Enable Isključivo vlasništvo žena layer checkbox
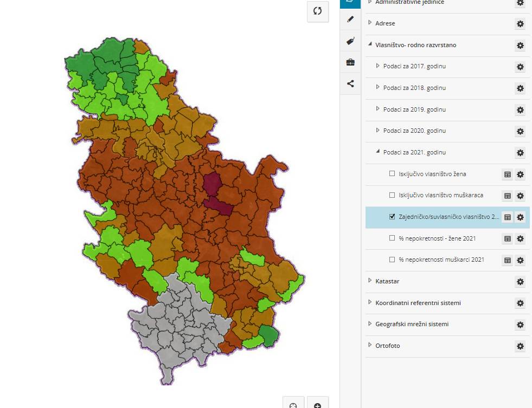Image resolution: width=532 pixels, height=408 pixels. [x=392, y=174]
